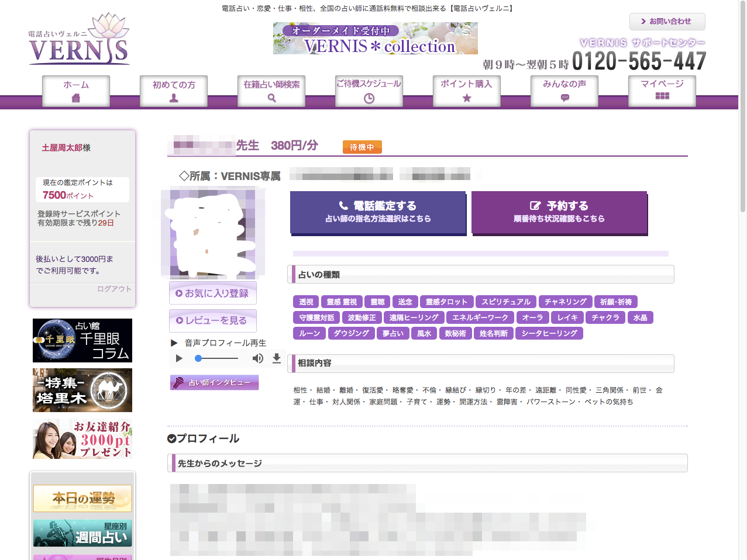Select the シータヒーリング tag

(x=549, y=333)
